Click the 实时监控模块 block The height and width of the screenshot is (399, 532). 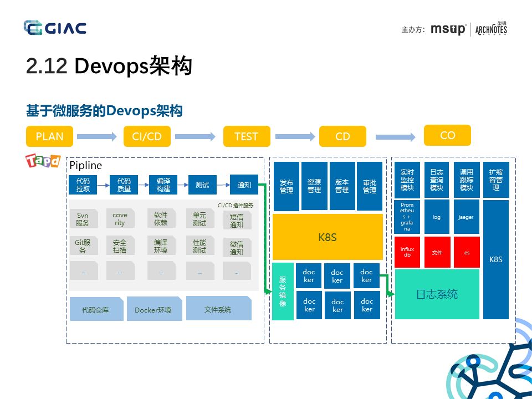click(407, 180)
